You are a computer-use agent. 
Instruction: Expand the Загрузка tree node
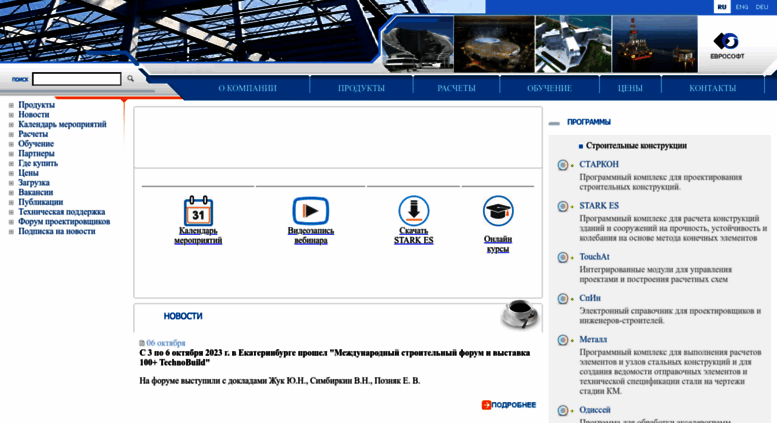click(11, 183)
